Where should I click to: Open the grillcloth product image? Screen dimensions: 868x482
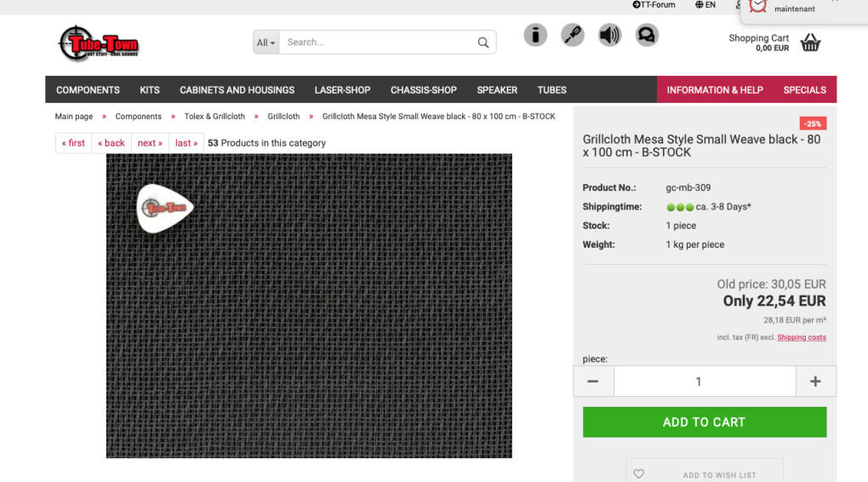tap(309, 306)
